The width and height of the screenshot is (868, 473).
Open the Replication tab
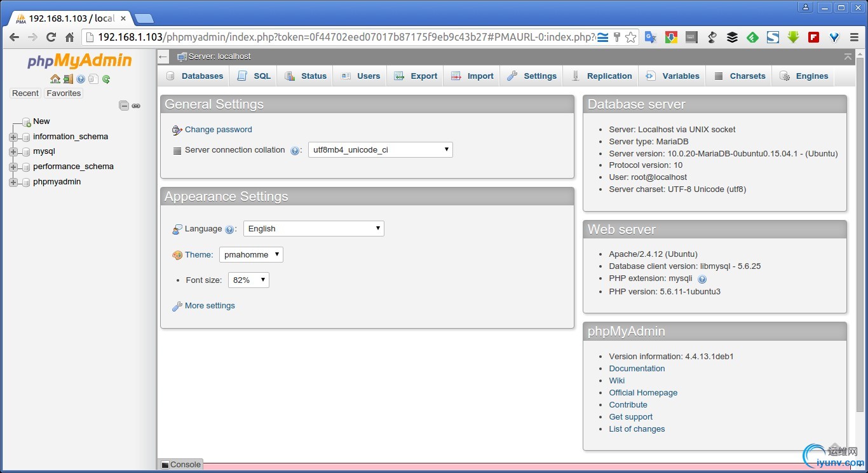tap(601, 76)
